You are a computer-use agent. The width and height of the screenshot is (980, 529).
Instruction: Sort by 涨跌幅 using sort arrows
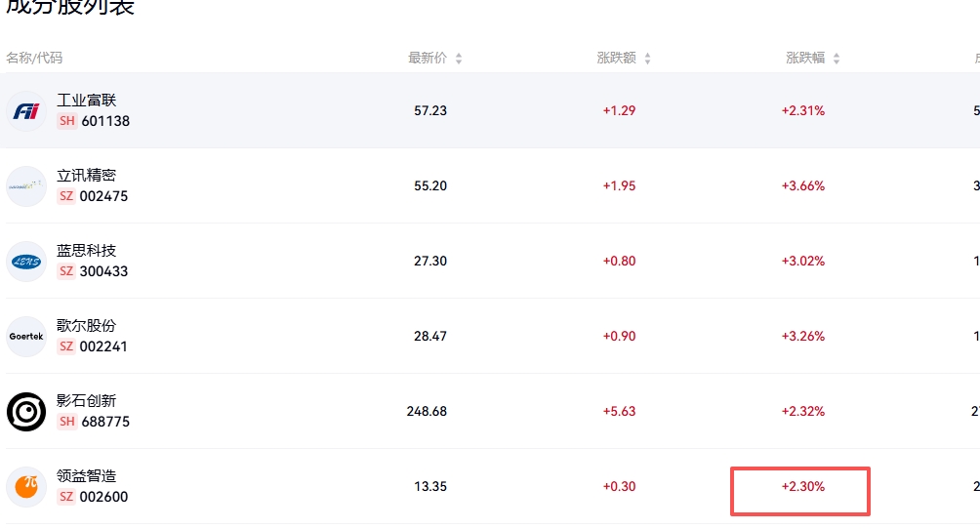click(x=837, y=59)
